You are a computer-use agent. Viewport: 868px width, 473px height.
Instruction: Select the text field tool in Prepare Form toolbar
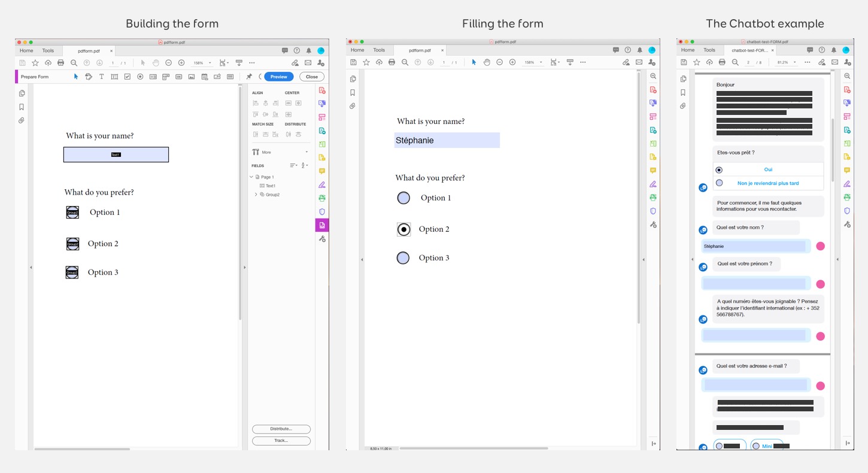114,77
